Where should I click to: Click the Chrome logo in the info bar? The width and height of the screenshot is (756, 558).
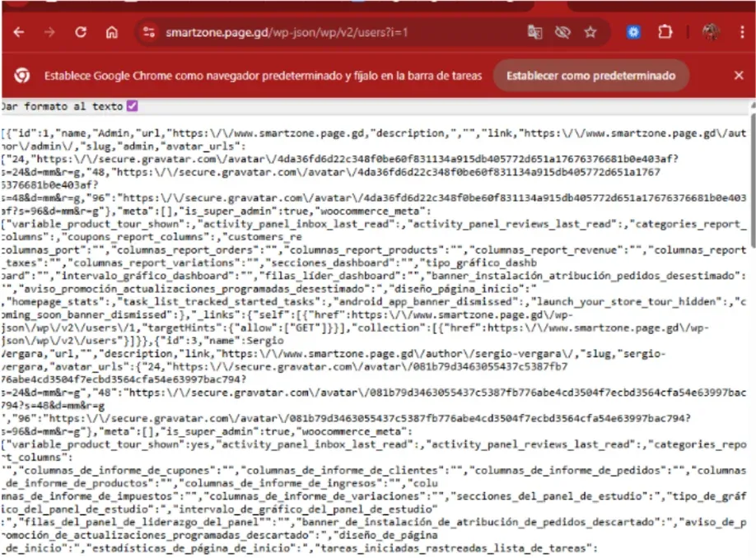coord(22,76)
